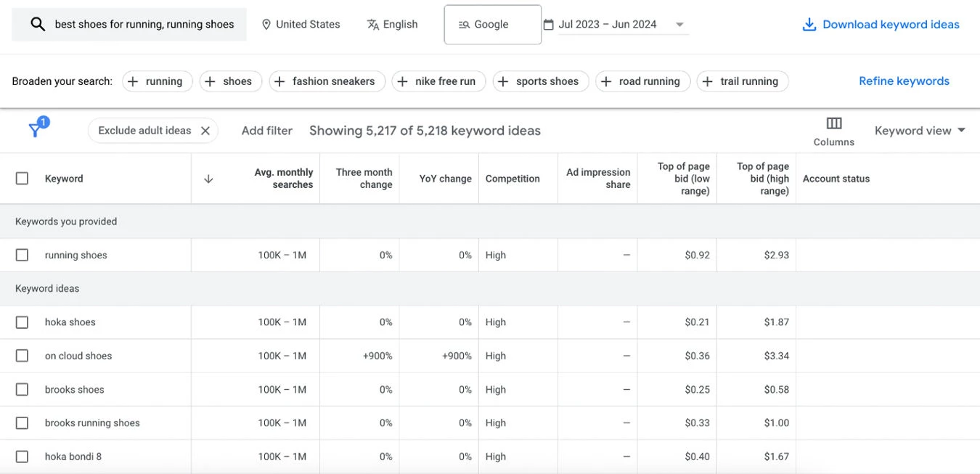Sort by Three month change column

pos(364,179)
